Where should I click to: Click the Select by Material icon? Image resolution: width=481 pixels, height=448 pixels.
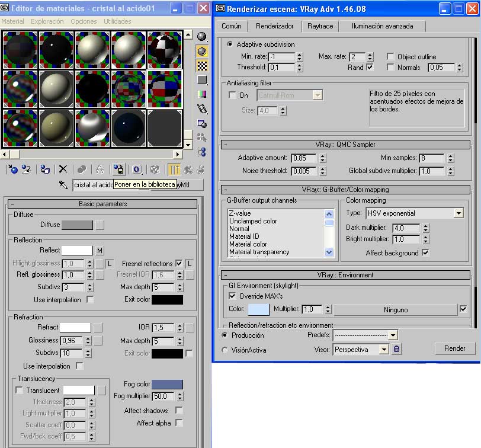coord(202,137)
